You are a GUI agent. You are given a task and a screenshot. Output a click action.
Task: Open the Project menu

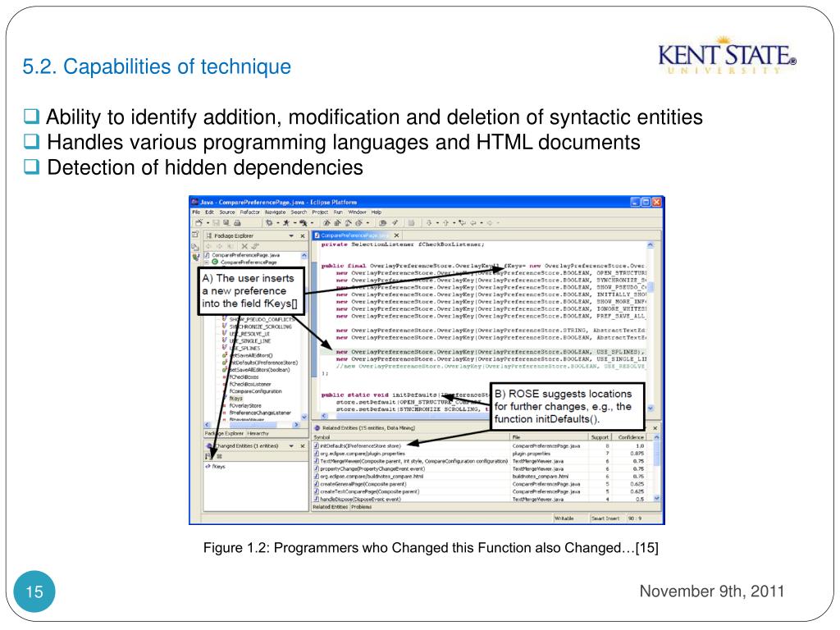click(321, 212)
